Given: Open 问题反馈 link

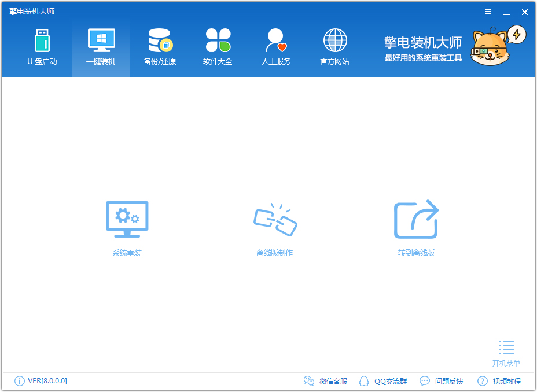Looking at the screenshot, I should pyautogui.click(x=449, y=381).
